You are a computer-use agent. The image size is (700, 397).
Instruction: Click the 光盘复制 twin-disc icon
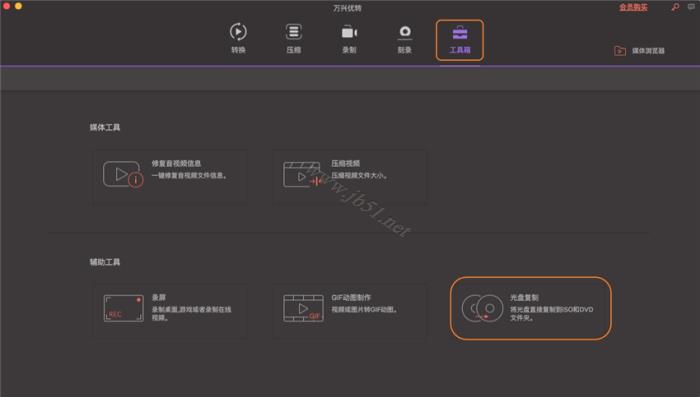point(482,308)
